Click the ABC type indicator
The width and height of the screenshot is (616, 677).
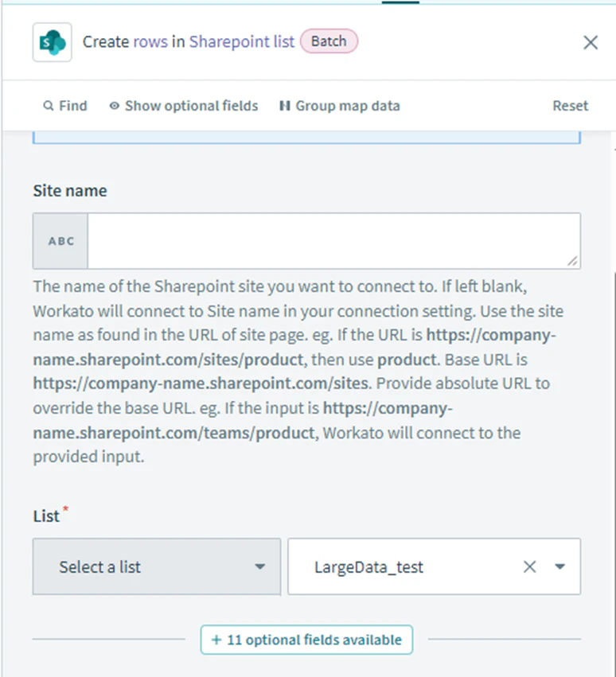click(x=60, y=241)
